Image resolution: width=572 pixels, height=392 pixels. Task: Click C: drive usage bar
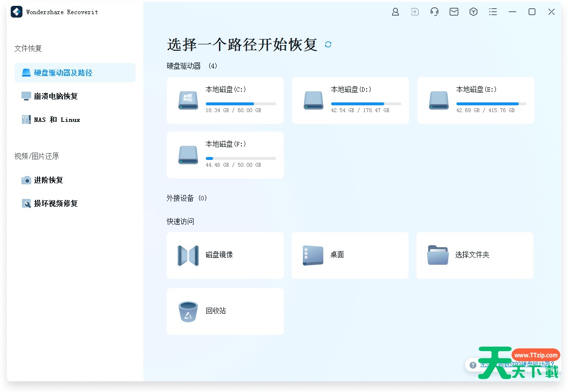pyautogui.click(x=241, y=103)
